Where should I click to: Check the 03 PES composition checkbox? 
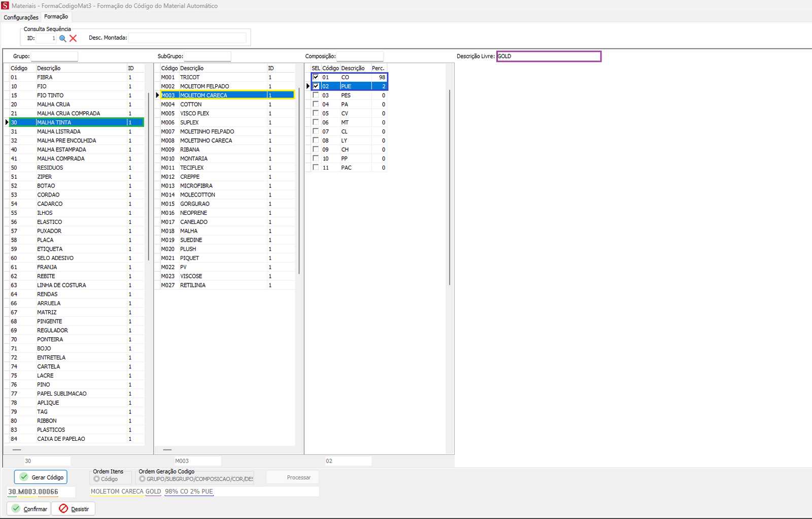pyautogui.click(x=316, y=95)
